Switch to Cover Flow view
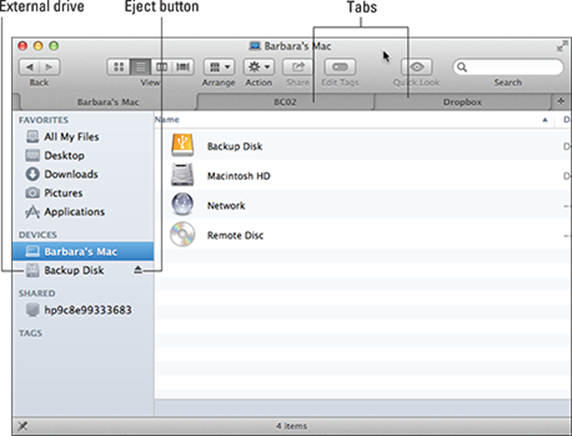 (x=183, y=67)
